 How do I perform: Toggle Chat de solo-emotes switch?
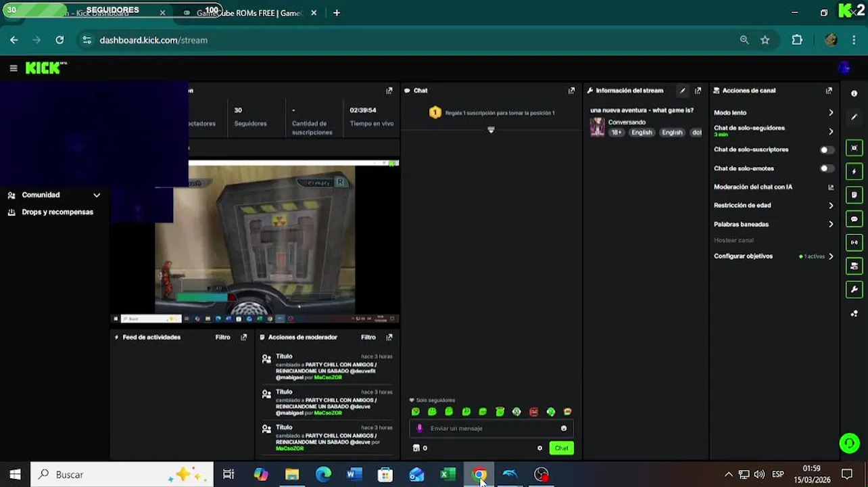pyautogui.click(x=827, y=168)
